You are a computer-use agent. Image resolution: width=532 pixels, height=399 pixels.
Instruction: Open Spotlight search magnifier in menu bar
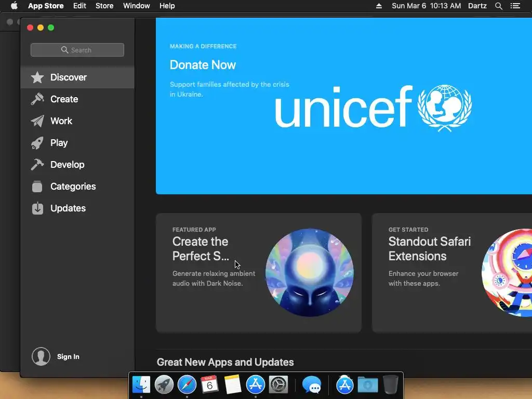(x=498, y=6)
